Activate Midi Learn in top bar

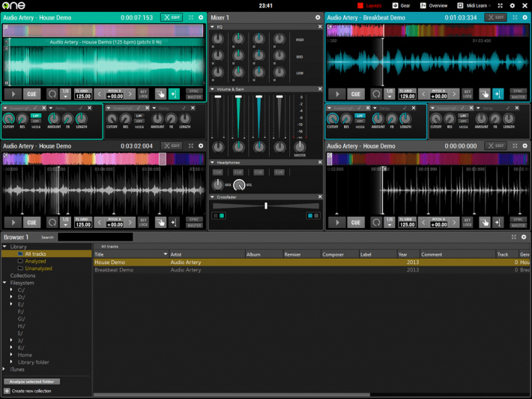pos(474,5)
